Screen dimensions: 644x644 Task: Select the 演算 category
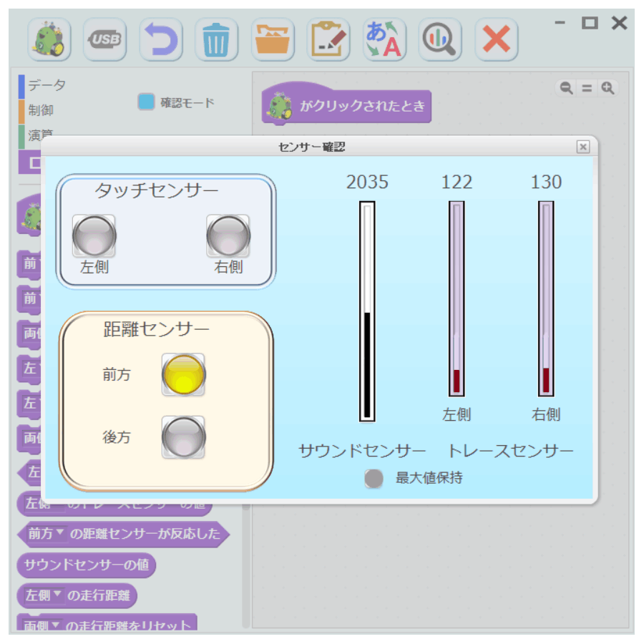pyautogui.click(x=41, y=134)
